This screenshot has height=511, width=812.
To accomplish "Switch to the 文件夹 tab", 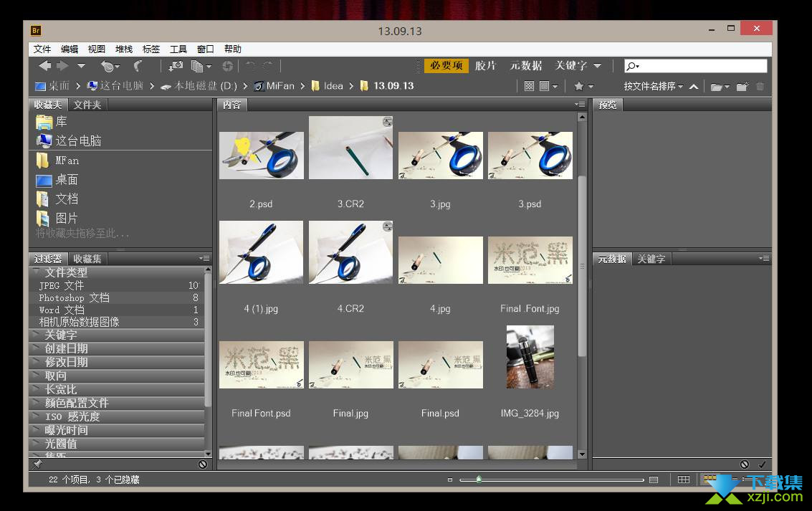I will tap(87, 105).
